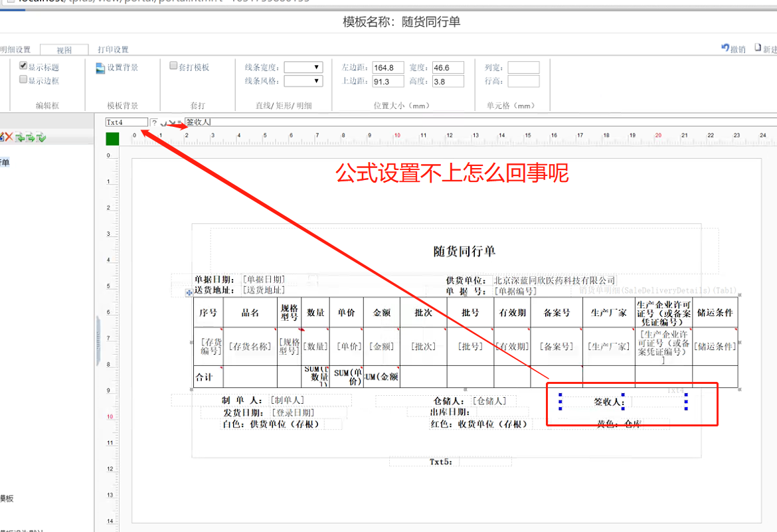Select the 白色：供货单位（存根） text
Viewport: 777px width, 532px height.
tap(271, 424)
